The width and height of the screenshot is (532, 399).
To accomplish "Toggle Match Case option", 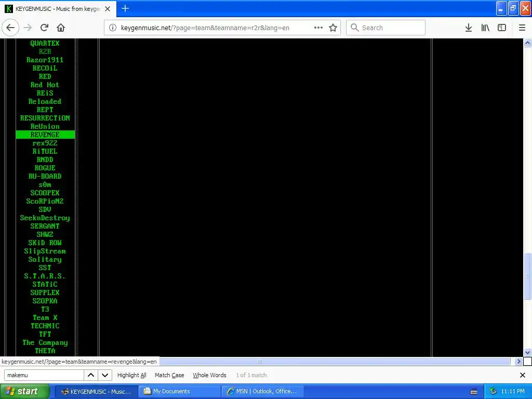I will point(169,375).
